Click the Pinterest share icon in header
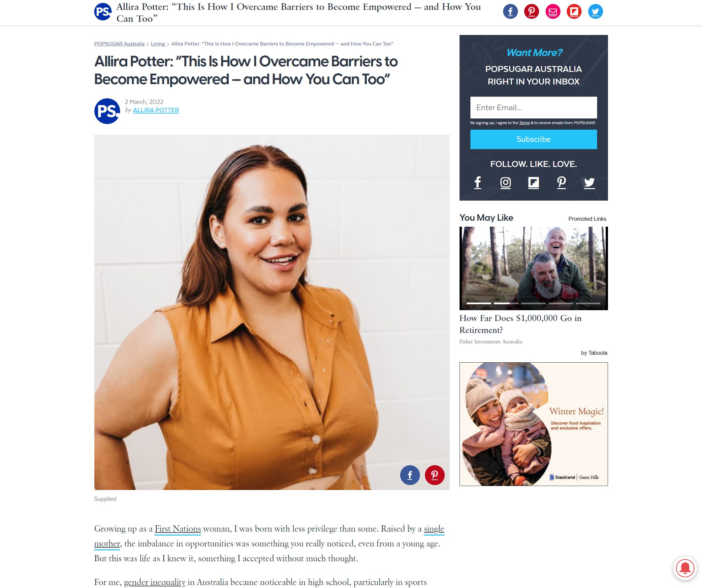Screen dimensions: 702x588 pos(531,12)
